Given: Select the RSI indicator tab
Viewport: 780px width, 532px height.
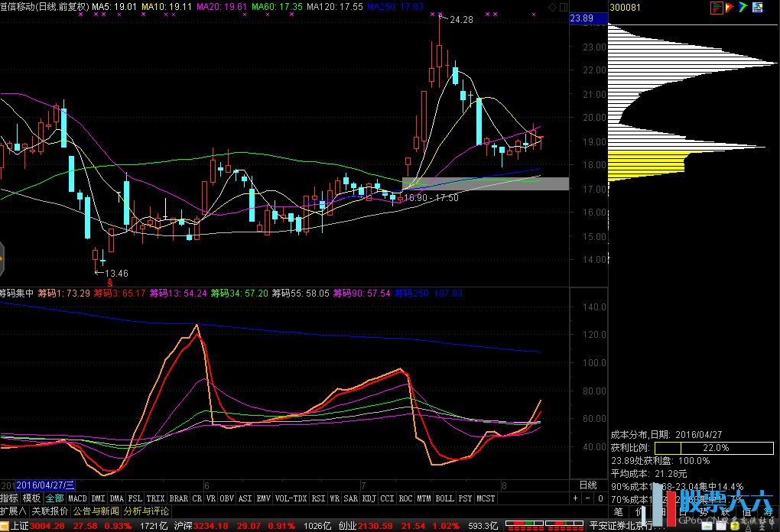Looking at the screenshot, I should 318,498.
